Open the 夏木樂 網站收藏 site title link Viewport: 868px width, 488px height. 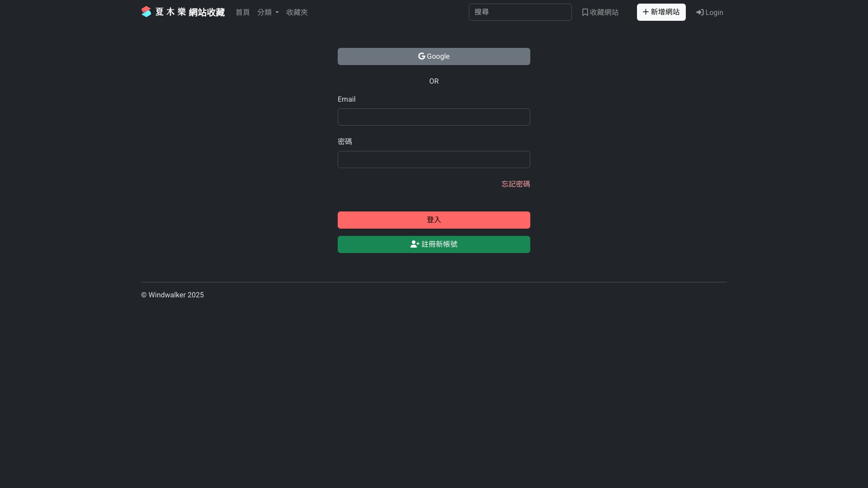tap(190, 12)
